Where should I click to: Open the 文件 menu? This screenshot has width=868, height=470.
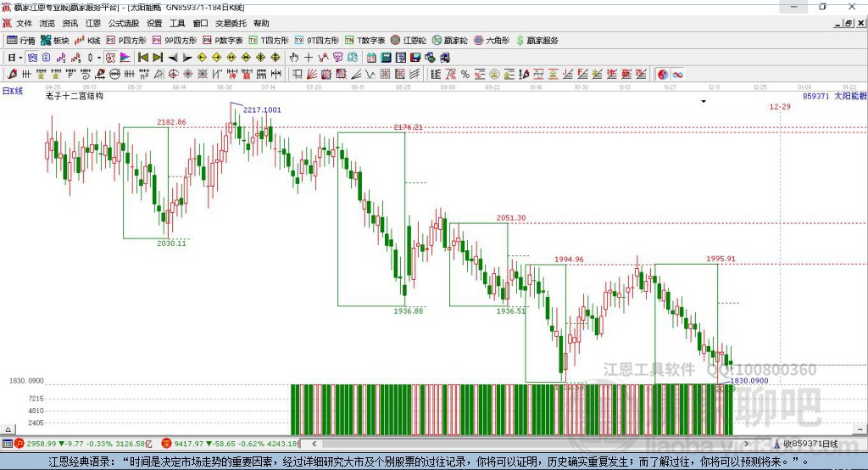pos(24,23)
